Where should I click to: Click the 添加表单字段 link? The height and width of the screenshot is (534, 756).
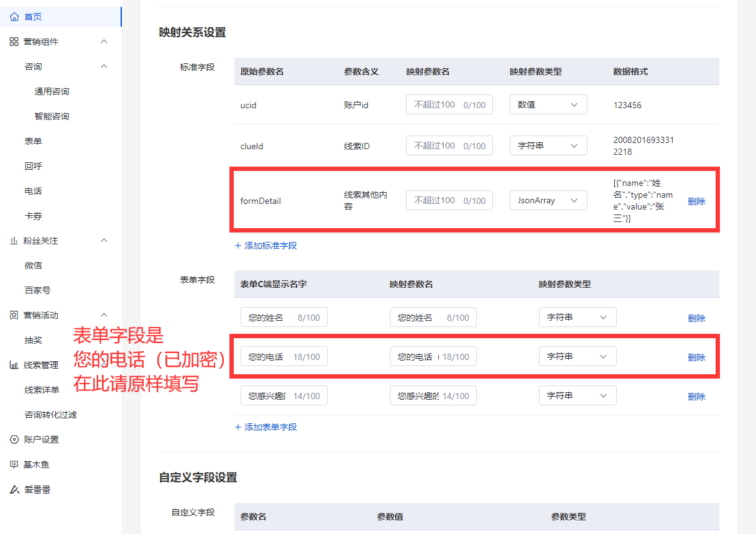click(267, 427)
